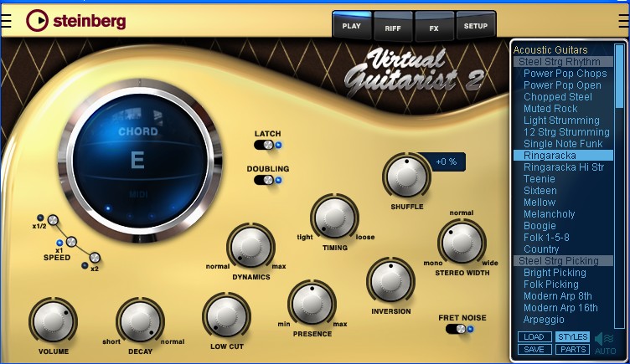
Task: Select the Muted Rock style
Action: coord(550,108)
